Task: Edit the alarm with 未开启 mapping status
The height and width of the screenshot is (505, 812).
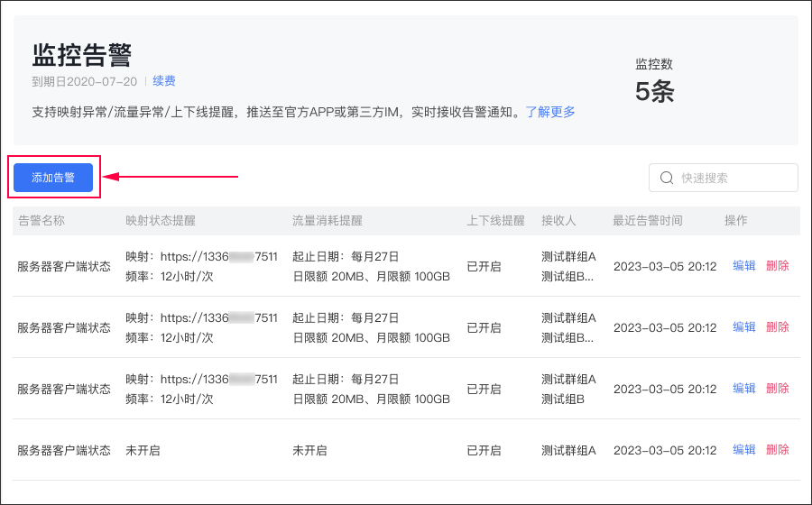Action: click(743, 449)
